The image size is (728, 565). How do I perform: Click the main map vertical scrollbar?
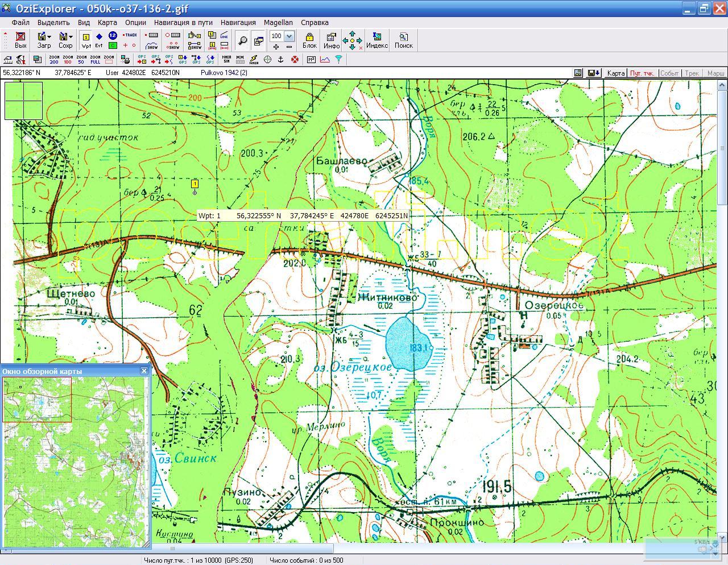[723, 310]
